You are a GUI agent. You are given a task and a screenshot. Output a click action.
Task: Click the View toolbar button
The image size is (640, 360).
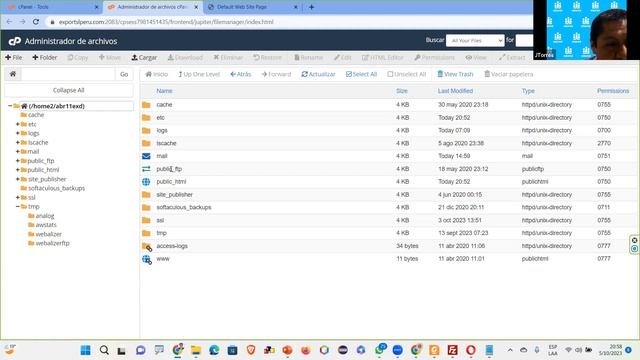(x=476, y=58)
